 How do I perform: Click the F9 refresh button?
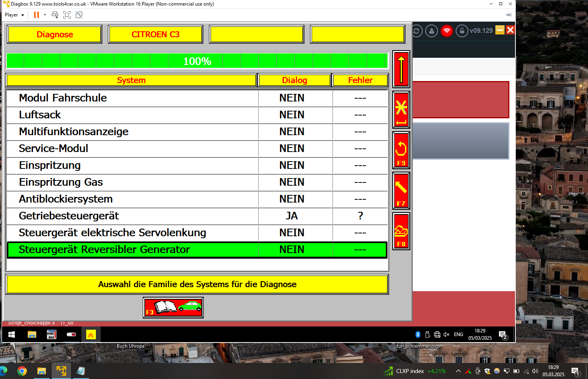(401, 150)
